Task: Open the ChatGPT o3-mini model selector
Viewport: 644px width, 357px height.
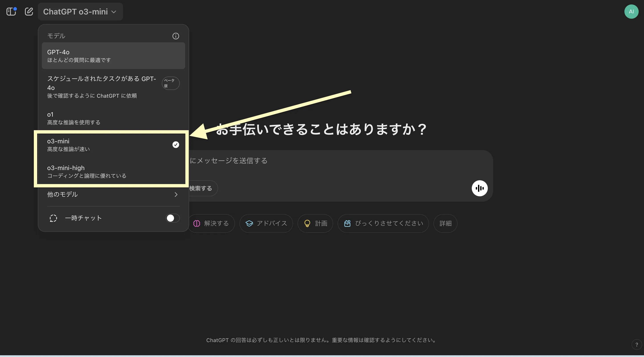Action: click(x=80, y=12)
